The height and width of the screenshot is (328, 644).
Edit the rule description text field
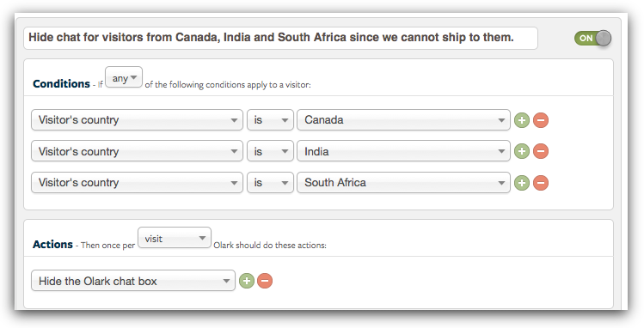point(280,38)
